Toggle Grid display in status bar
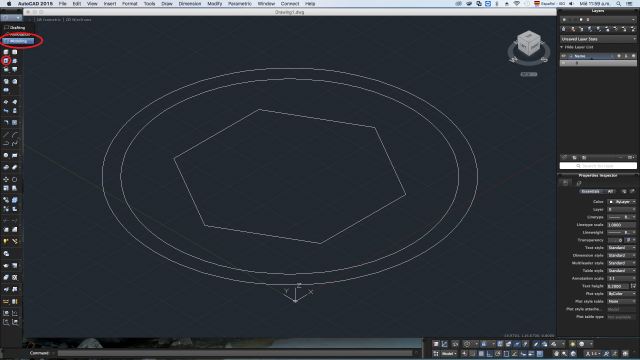Image resolution: width=640 pixels, height=360 pixels. pos(481,353)
